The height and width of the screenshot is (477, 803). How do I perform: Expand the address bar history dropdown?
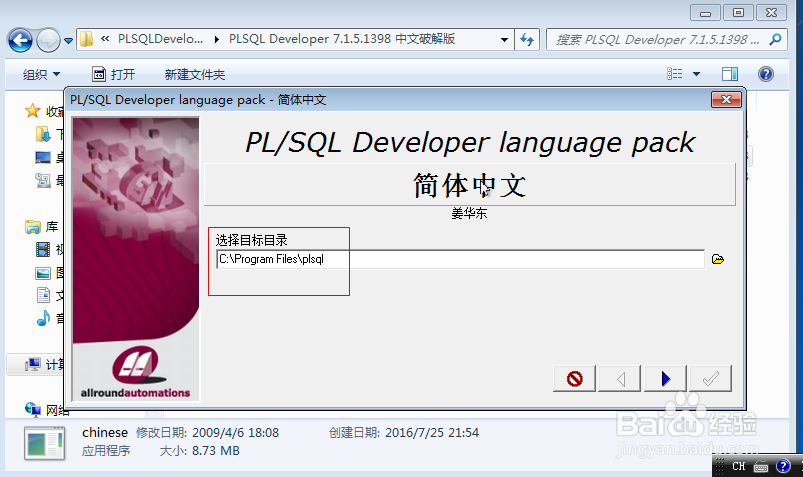(x=504, y=39)
